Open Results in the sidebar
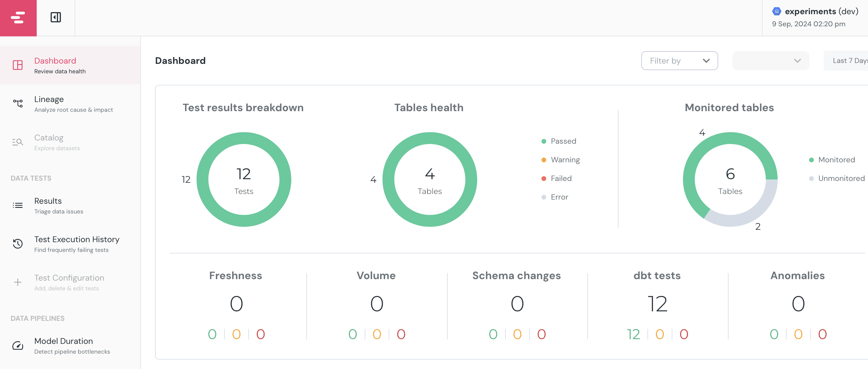 (70, 205)
